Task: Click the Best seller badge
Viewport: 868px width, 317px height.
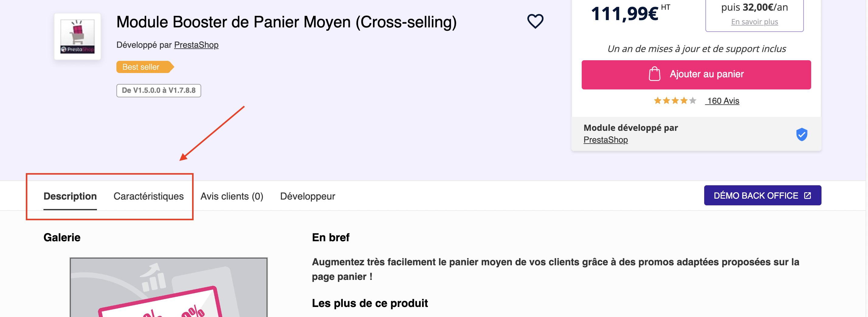Action: click(145, 67)
